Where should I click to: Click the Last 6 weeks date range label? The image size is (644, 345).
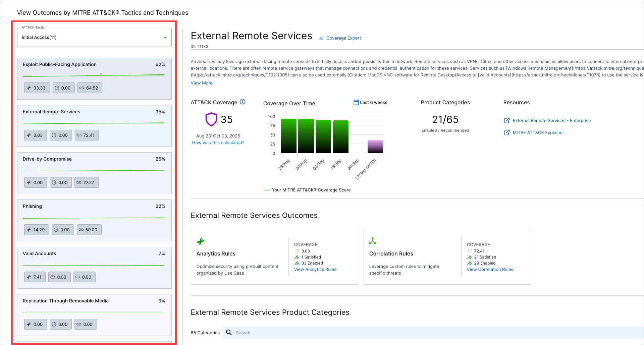(373, 102)
